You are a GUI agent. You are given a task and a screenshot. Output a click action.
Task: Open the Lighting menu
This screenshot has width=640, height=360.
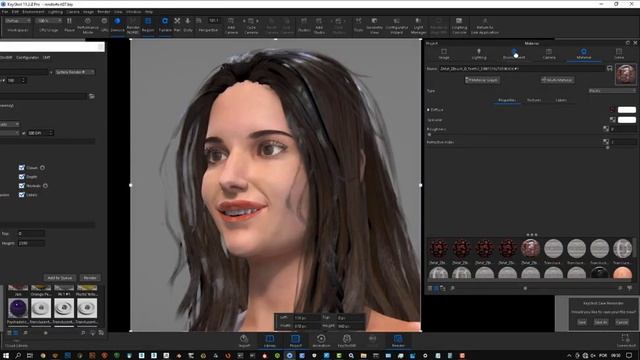(x=55, y=12)
